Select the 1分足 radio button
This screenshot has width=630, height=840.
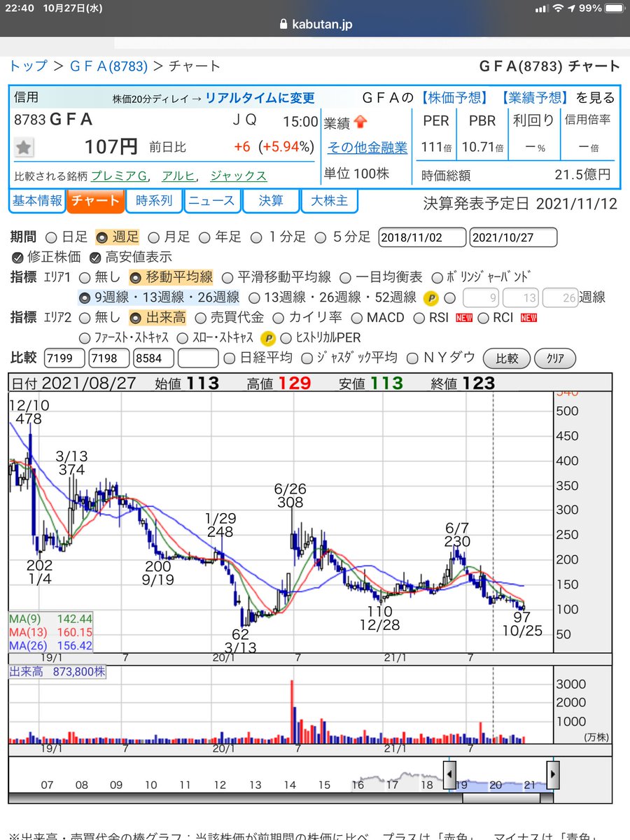point(257,237)
